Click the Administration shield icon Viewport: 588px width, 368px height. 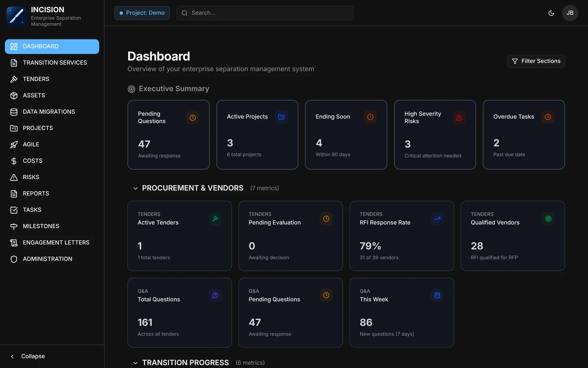pyautogui.click(x=14, y=259)
